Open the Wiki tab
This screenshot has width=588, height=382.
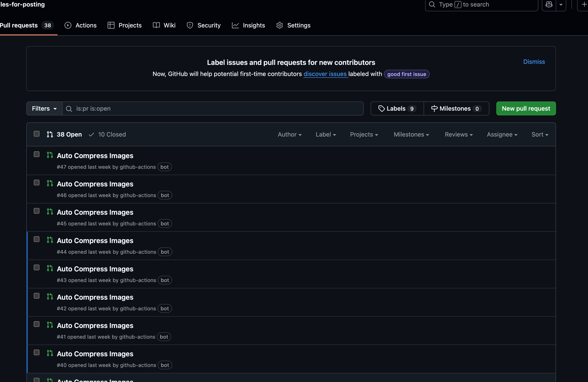164,25
